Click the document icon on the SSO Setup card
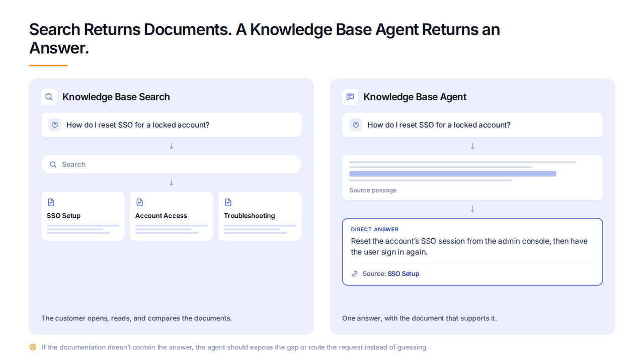 (51, 202)
